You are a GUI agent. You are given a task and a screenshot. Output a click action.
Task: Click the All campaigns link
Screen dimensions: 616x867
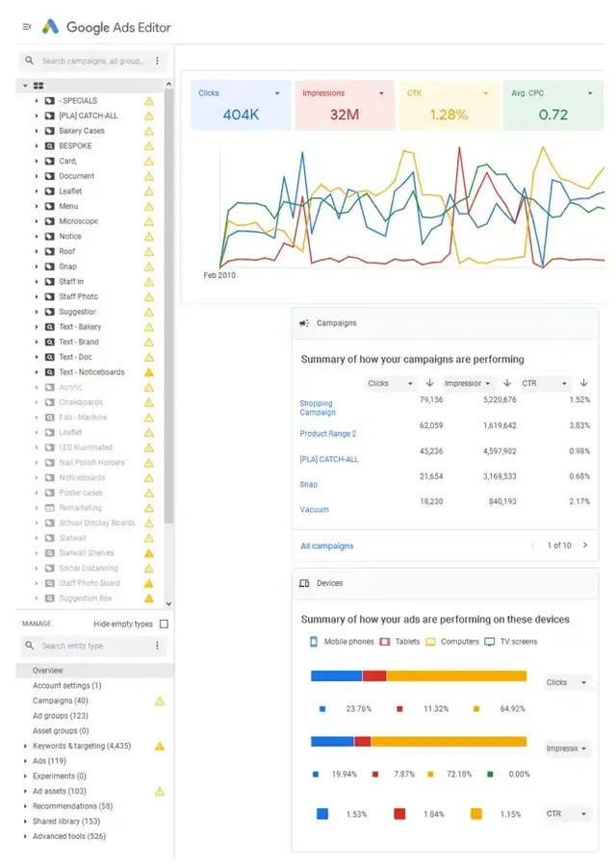pos(327,546)
